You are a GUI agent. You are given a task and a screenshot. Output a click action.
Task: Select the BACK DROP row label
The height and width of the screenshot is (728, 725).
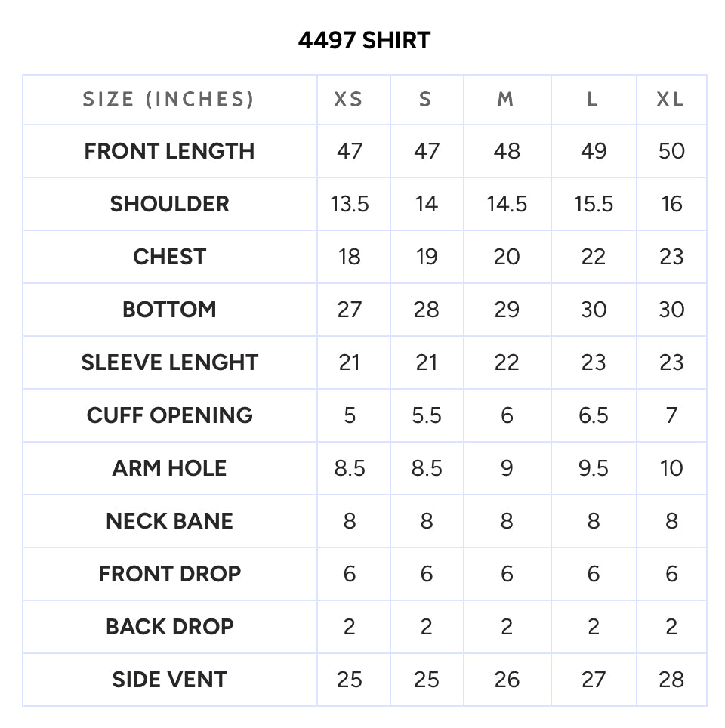(x=169, y=627)
